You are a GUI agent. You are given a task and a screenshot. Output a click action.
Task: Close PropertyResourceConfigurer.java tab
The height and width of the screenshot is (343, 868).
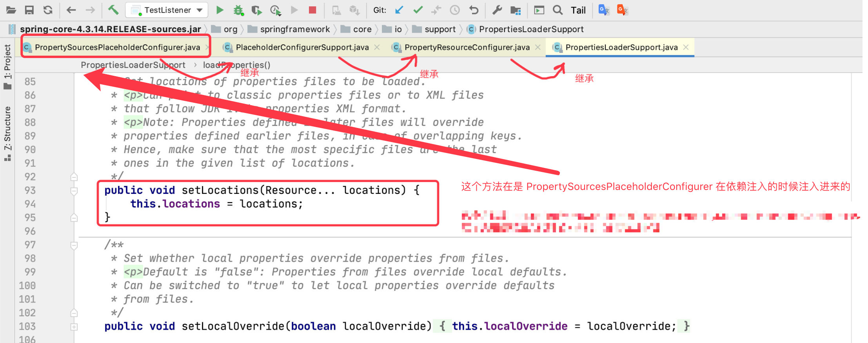coord(538,47)
